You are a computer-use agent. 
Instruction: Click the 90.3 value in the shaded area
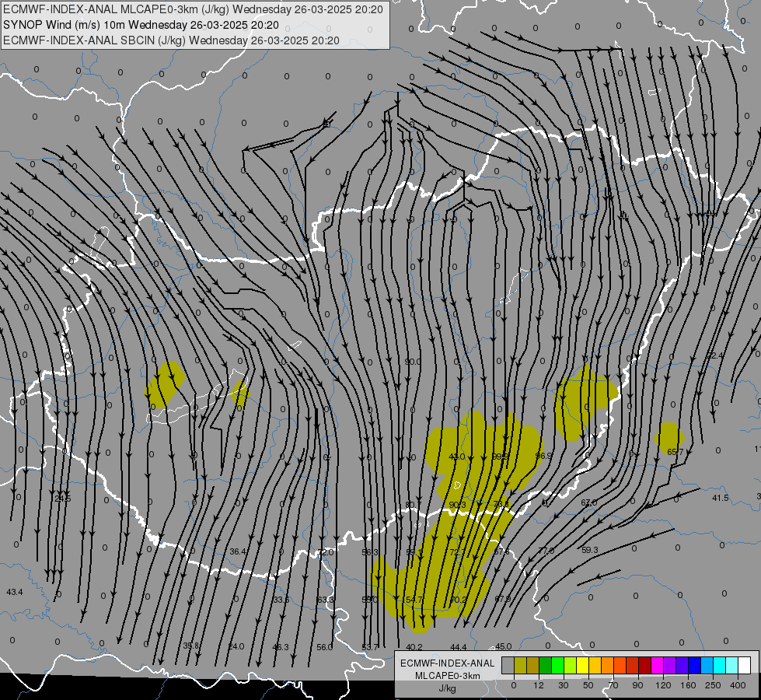coord(457,505)
